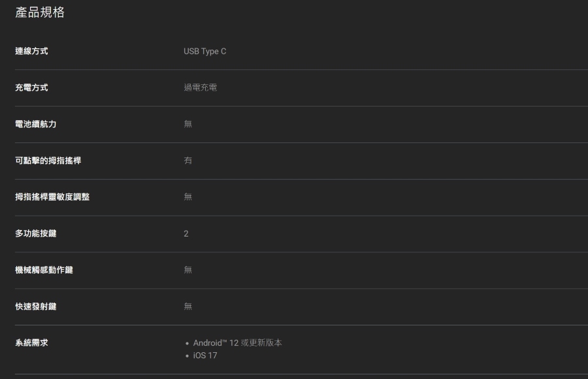Select the 充電方式 row label
588x379 pixels.
pyautogui.click(x=31, y=88)
